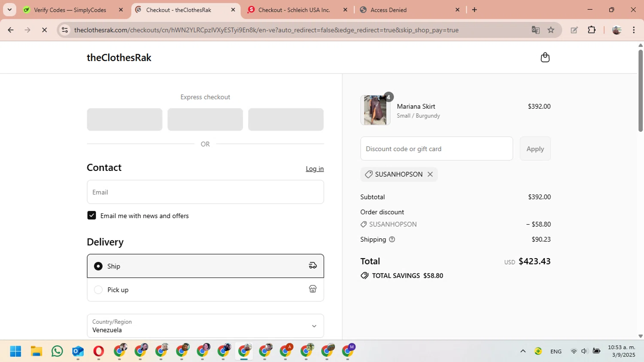Click the shipping info question mark icon
The height and width of the screenshot is (362, 644).
(392, 240)
